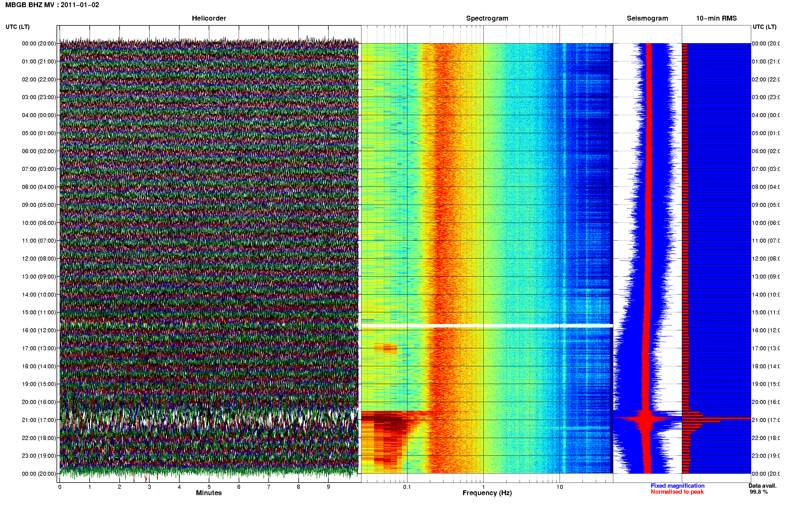The image size is (812, 508).
Task: Click the '10' frequency tick label
Action: [x=560, y=487]
